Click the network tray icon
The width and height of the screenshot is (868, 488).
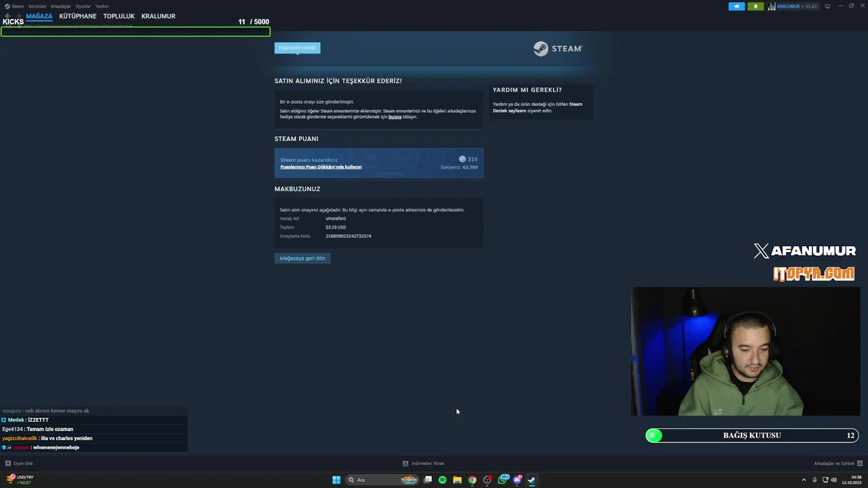(x=824, y=480)
